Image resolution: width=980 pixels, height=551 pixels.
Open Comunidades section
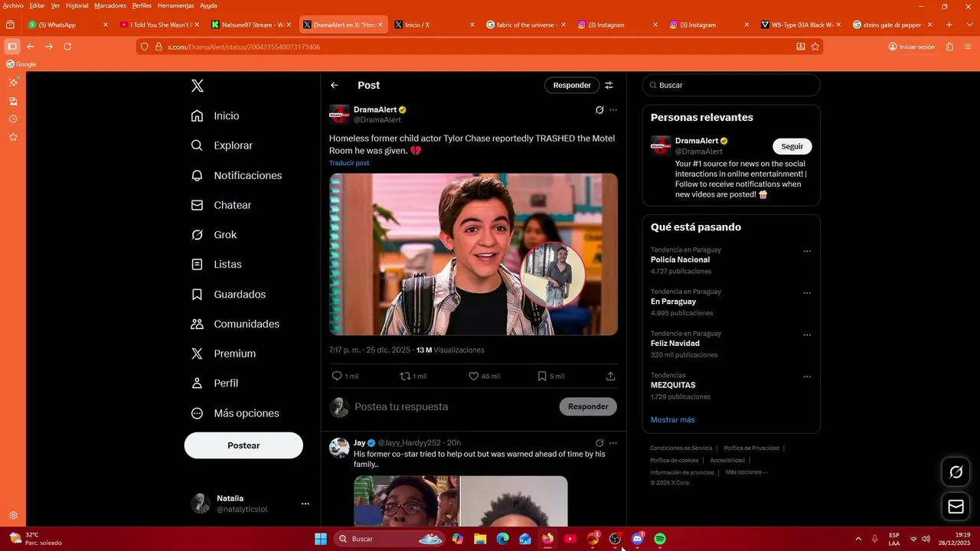pyautogui.click(x=235, y=324)
